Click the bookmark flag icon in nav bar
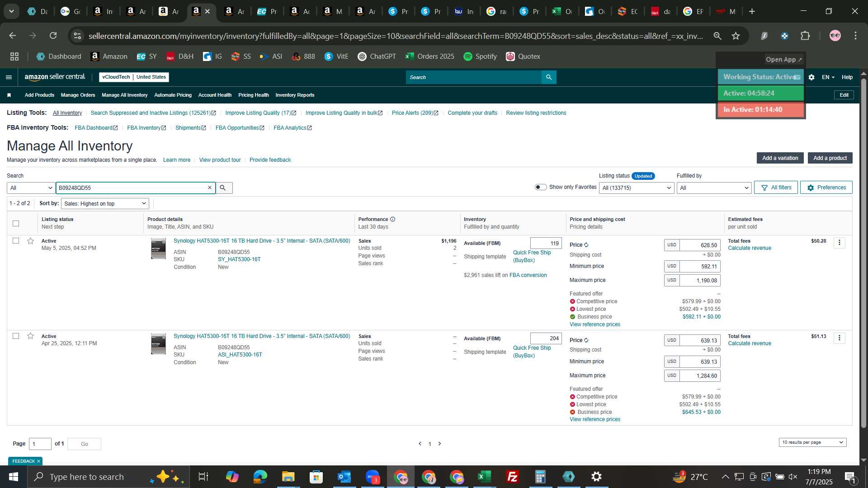The height and width of the screenshot is (488, 868). click(x=9, y=95)
